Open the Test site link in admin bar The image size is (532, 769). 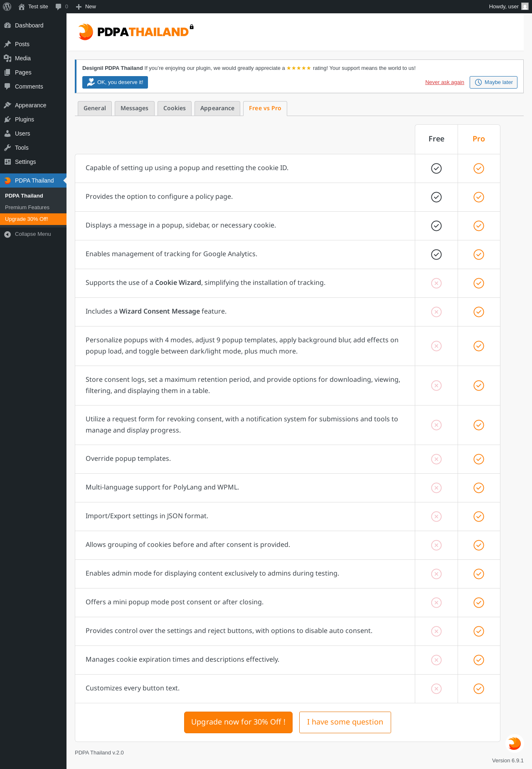(33, 7)
